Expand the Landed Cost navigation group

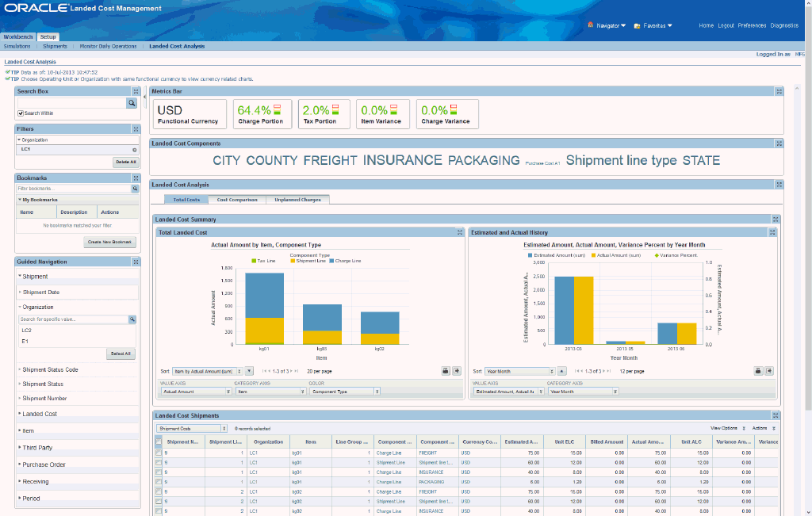click(40, 414)
